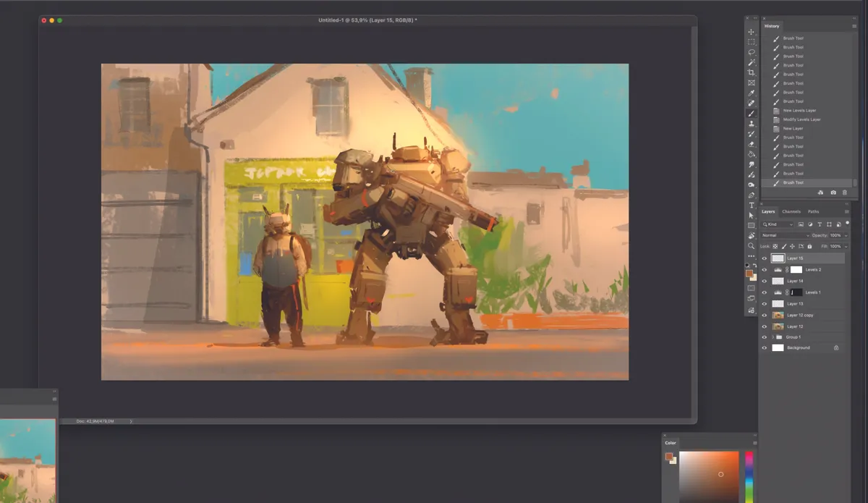Image resolution: width=868 pixels, height=503 pixels.
Task: Select the Move tool
Action: tap(751, 32)
